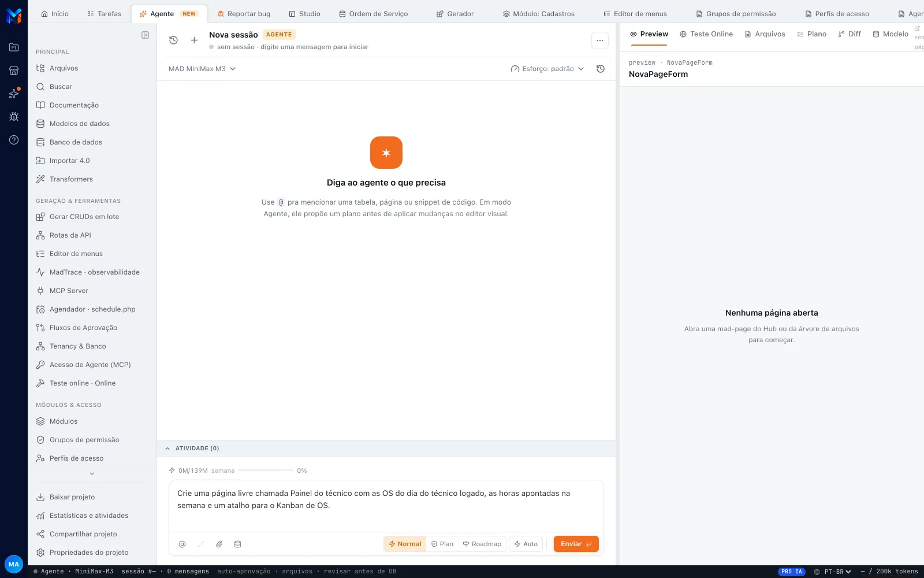
Task: Click into the message text field
Action: pyautogui.click(x=386, y=506)
